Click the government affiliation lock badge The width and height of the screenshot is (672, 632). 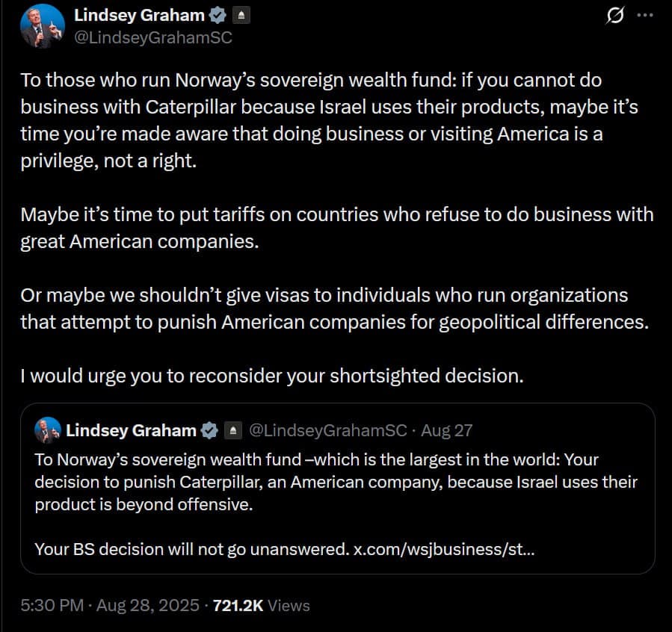coord(241,15)
